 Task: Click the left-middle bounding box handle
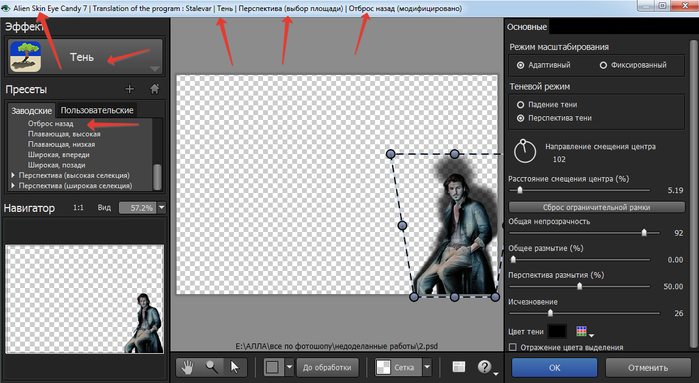pos(402,226)
